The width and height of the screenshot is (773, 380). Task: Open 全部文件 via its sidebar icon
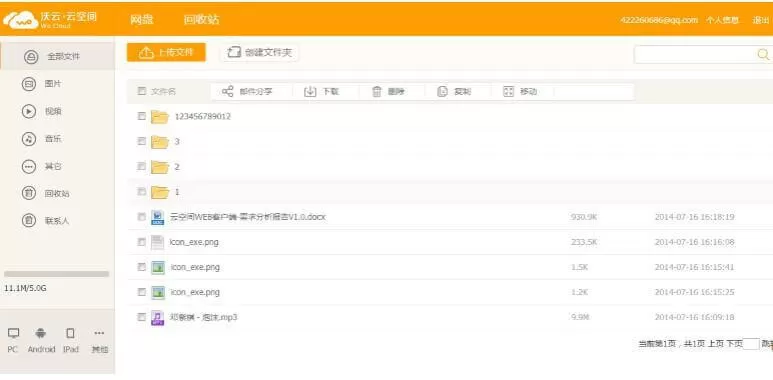[31, 57]
